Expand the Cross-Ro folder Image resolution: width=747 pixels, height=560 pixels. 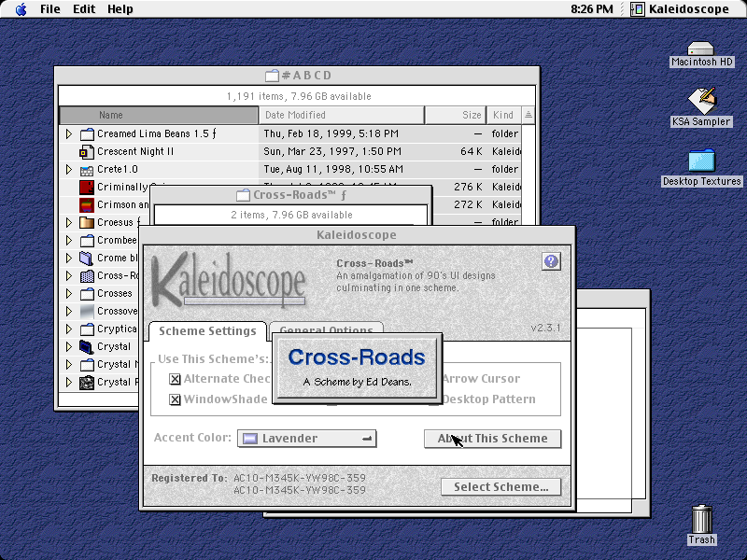click(x=69, y=275)
